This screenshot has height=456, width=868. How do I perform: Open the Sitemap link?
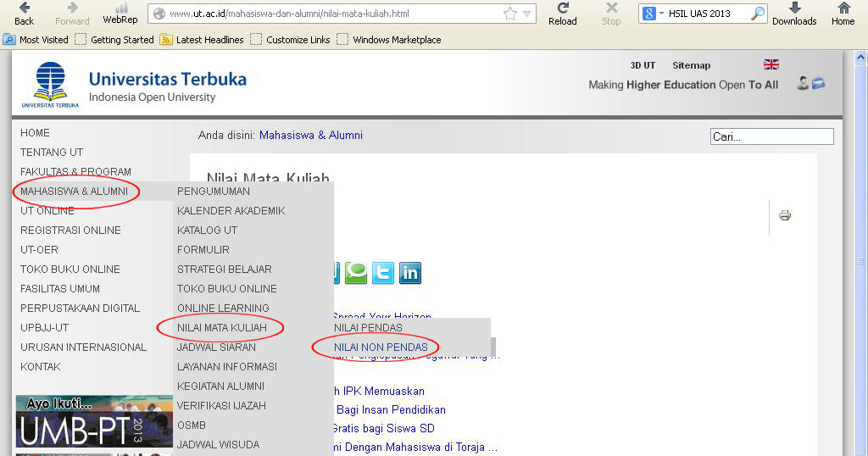pyautogui.click(x=692, y=65)
